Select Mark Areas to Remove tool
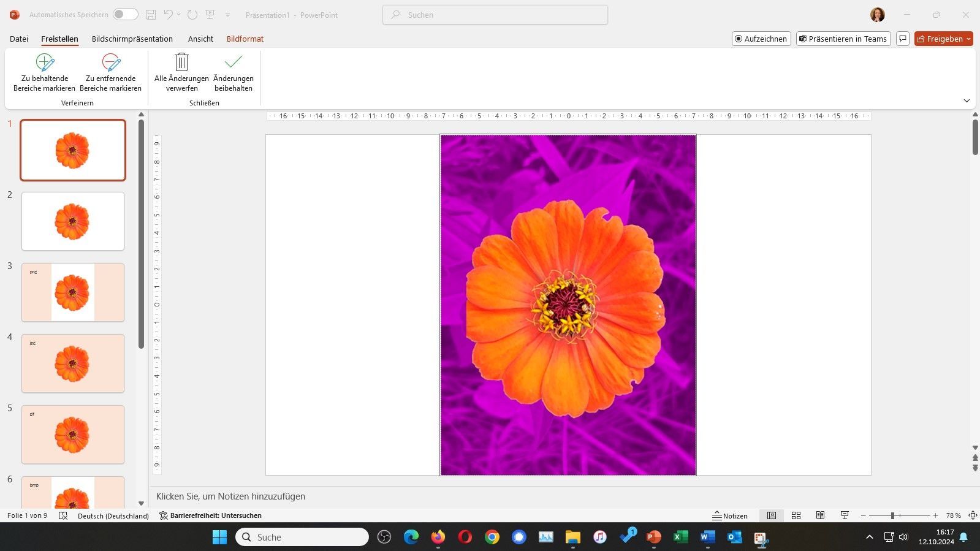980x551 pixels. click(x=110, y=72)
